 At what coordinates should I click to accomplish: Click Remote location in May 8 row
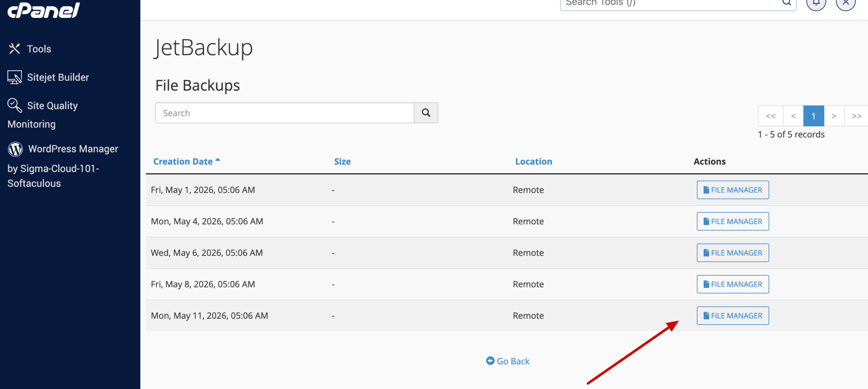click(528, 284)
